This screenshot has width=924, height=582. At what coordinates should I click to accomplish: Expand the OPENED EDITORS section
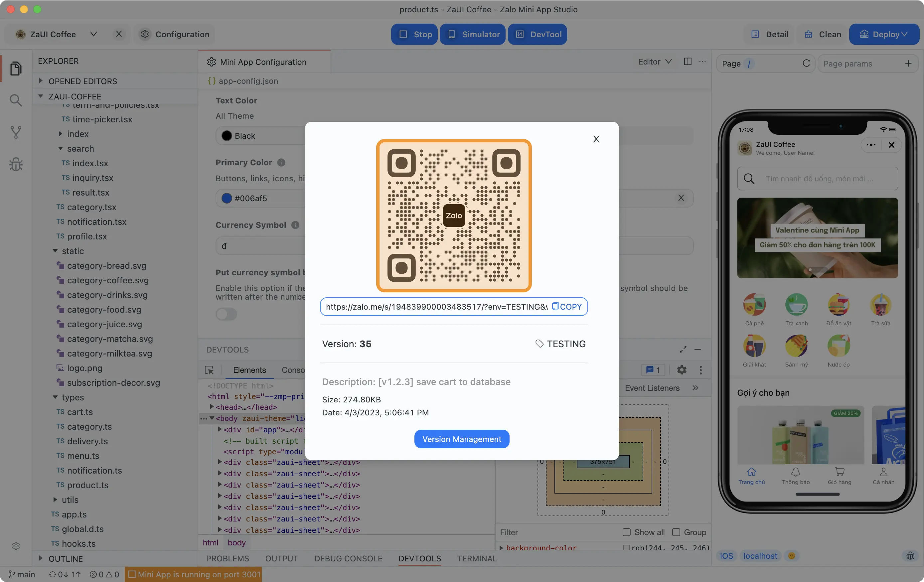pos(115,81)
